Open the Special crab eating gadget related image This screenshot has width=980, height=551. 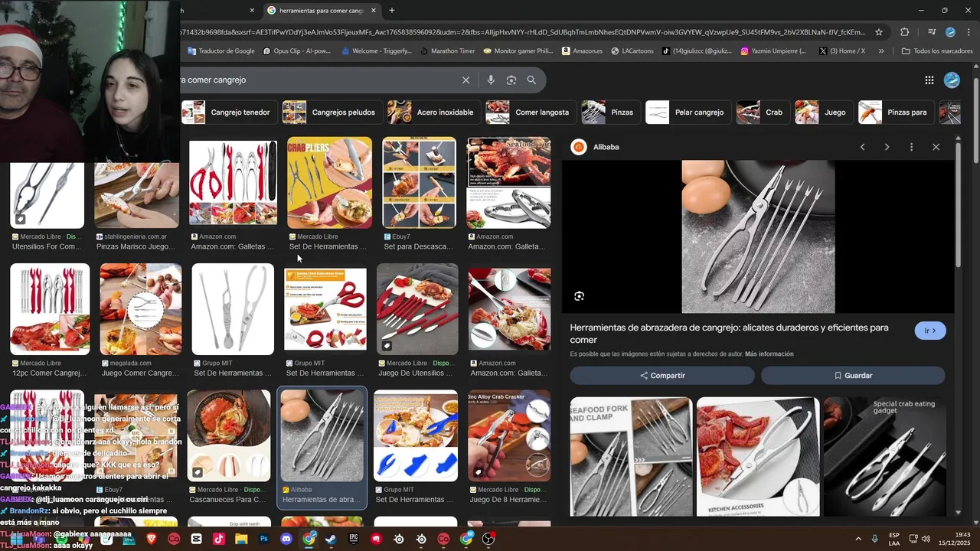tap(884, 456)
